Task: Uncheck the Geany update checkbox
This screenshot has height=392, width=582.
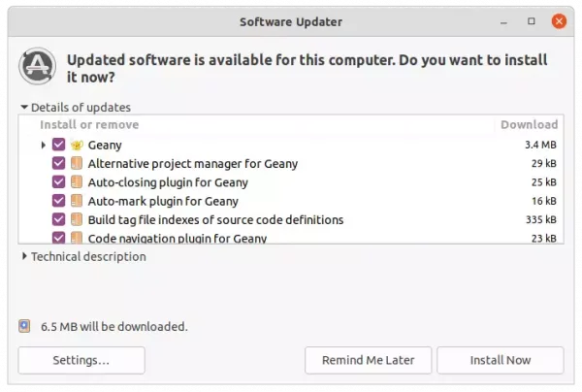Action: 58,145
